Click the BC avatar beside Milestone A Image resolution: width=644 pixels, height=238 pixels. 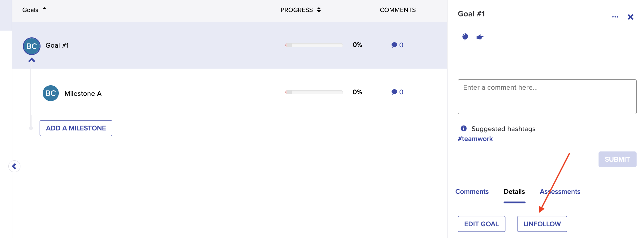point(51,93)
